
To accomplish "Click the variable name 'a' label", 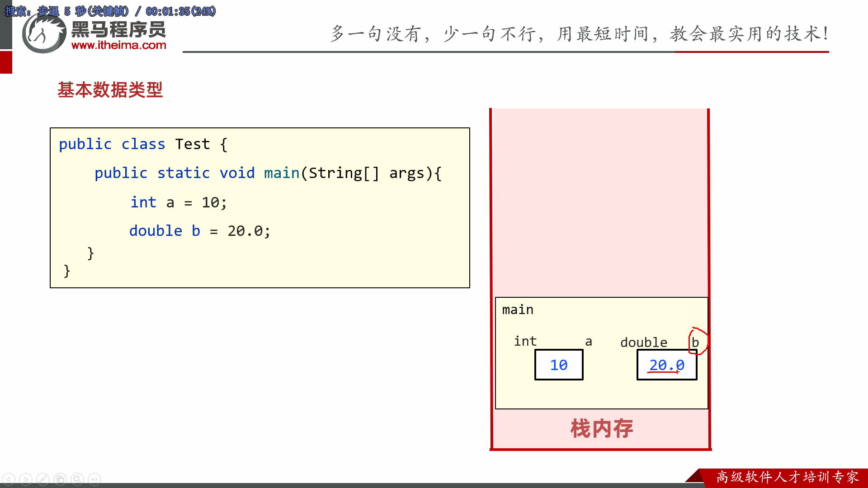I will (x=589, y=342).
